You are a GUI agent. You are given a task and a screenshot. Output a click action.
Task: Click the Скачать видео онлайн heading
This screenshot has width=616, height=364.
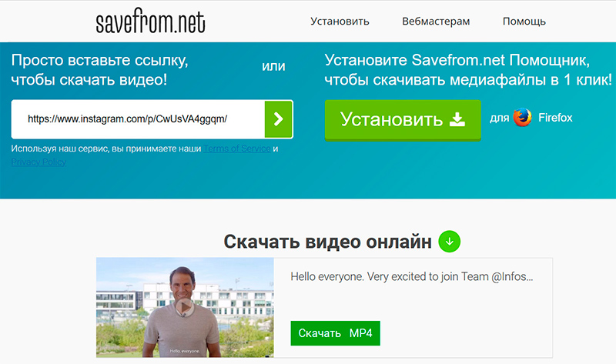328,242
